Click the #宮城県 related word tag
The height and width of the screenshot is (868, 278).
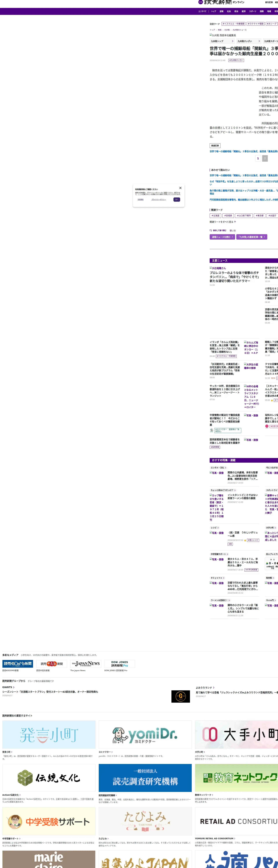pos(228,216)
